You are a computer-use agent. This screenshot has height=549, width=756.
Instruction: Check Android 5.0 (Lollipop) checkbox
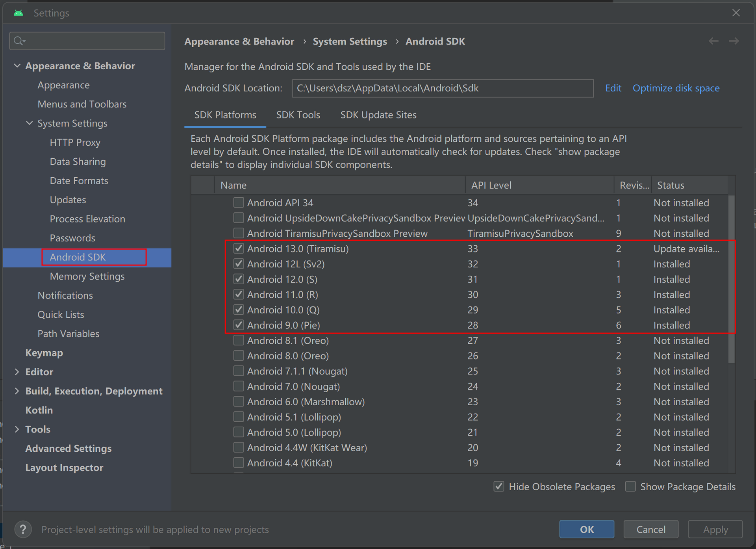click(x=239, y=432)
